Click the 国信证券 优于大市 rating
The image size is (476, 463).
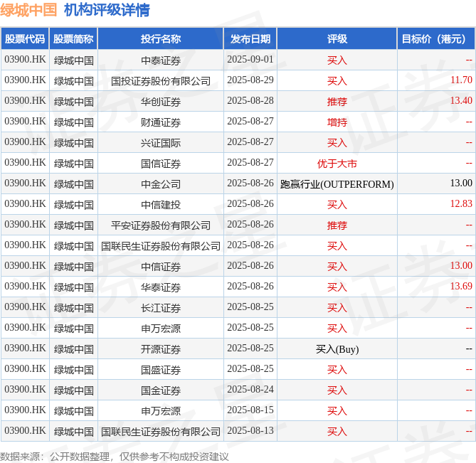337,164
